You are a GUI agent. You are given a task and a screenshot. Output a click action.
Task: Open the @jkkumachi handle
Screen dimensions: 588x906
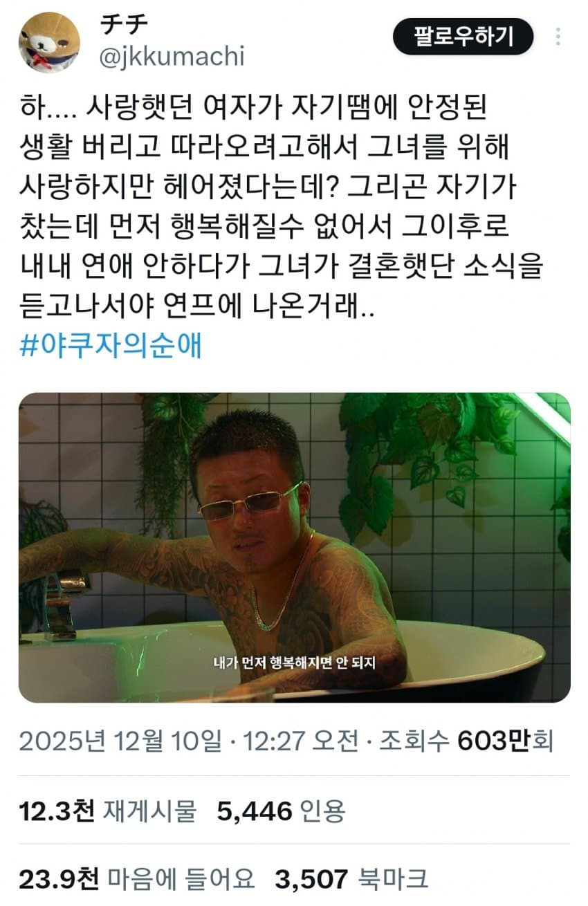(172, 57)
